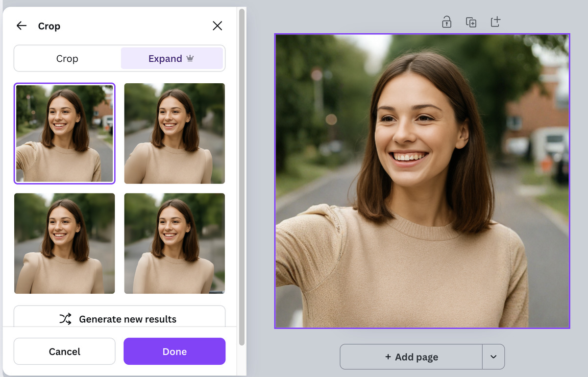Close the Crop panel
Image resolution: width=588 pixels, height=377 pixels.
point(217,26)
